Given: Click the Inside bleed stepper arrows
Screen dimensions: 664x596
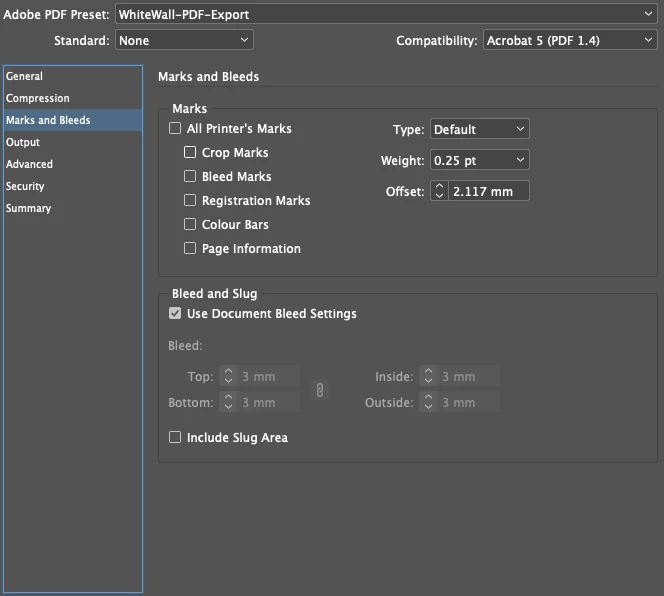Looking at the screenshot, I should coord(428,376).
